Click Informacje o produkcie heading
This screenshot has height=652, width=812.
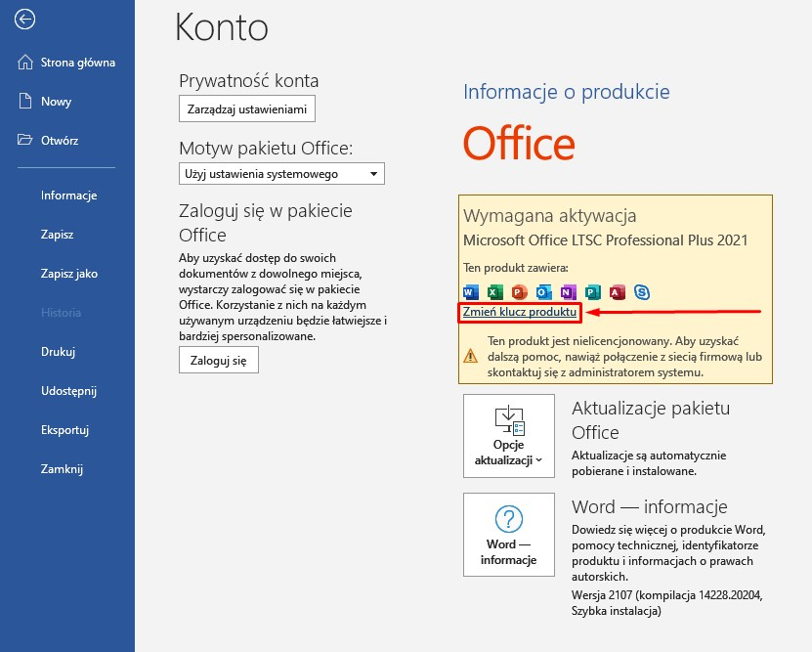[x=567, y=92]
